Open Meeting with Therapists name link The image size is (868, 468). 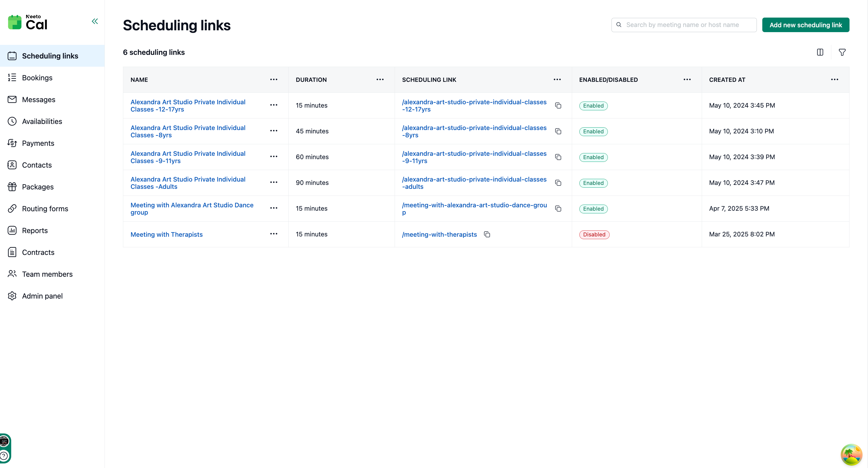click(167, 235)
